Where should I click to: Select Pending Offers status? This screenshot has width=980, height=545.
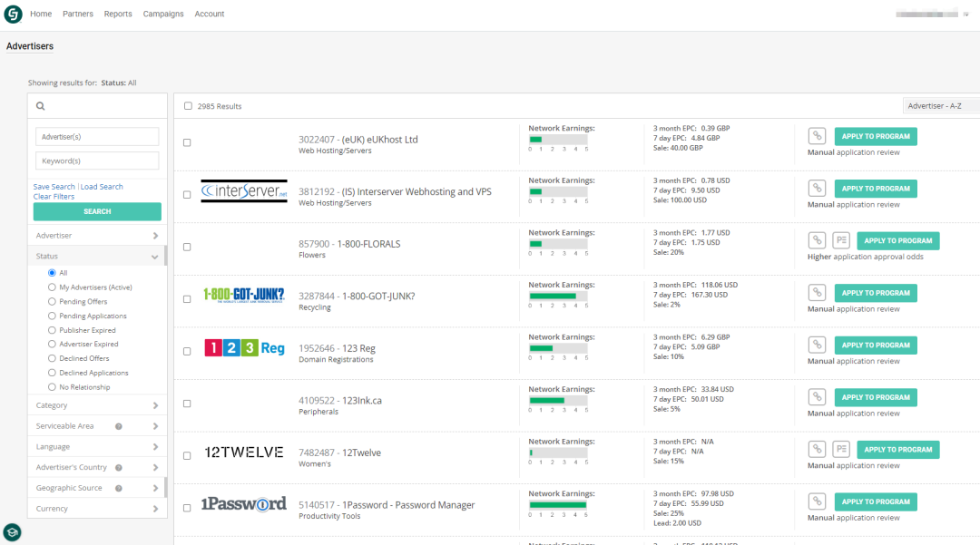point(52,302)
